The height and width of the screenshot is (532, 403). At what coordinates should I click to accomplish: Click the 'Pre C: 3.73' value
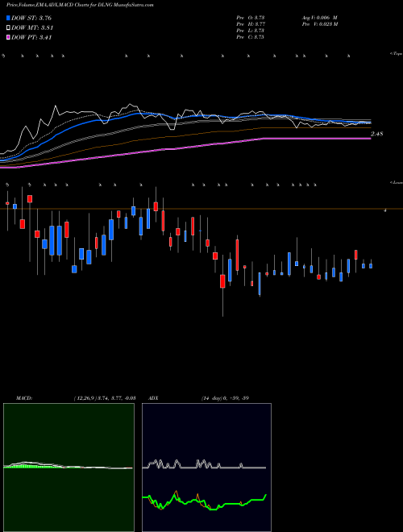251,37
